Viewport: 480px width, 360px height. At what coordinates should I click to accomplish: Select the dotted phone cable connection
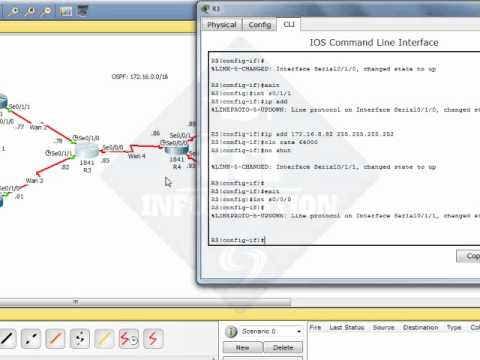coord(80,338)
